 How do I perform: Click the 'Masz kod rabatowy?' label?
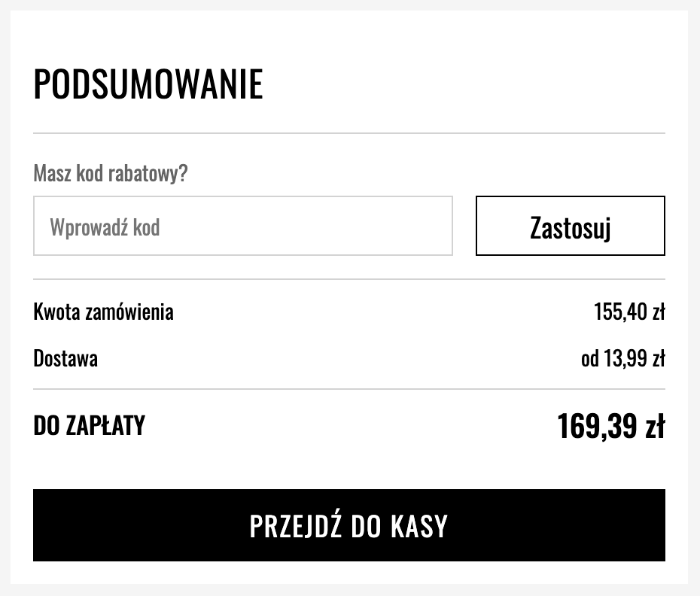[x=111, y=174]
